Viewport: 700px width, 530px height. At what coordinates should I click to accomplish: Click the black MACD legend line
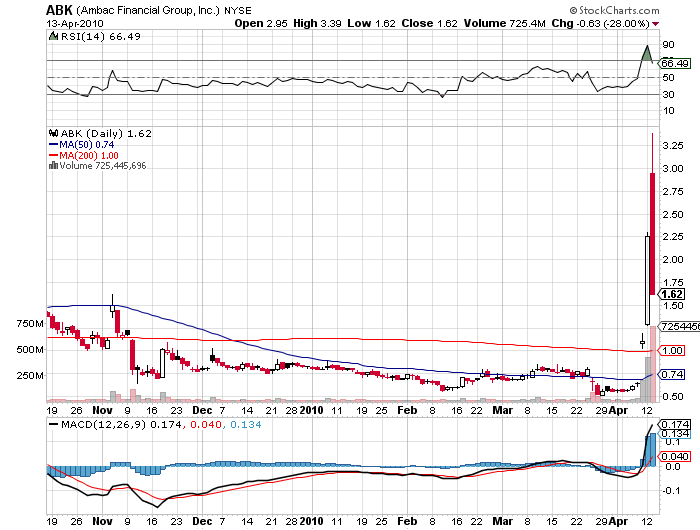[x=53, y=424]
